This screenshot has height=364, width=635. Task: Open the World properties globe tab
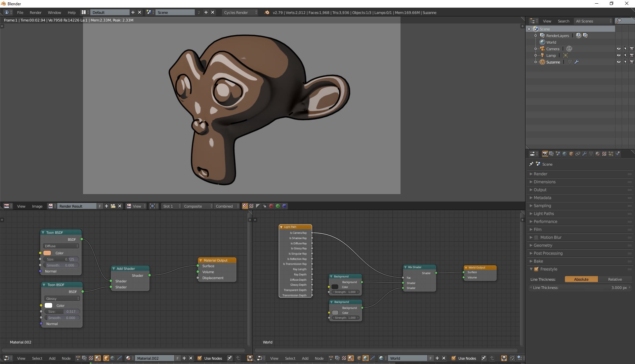(565, 154)
